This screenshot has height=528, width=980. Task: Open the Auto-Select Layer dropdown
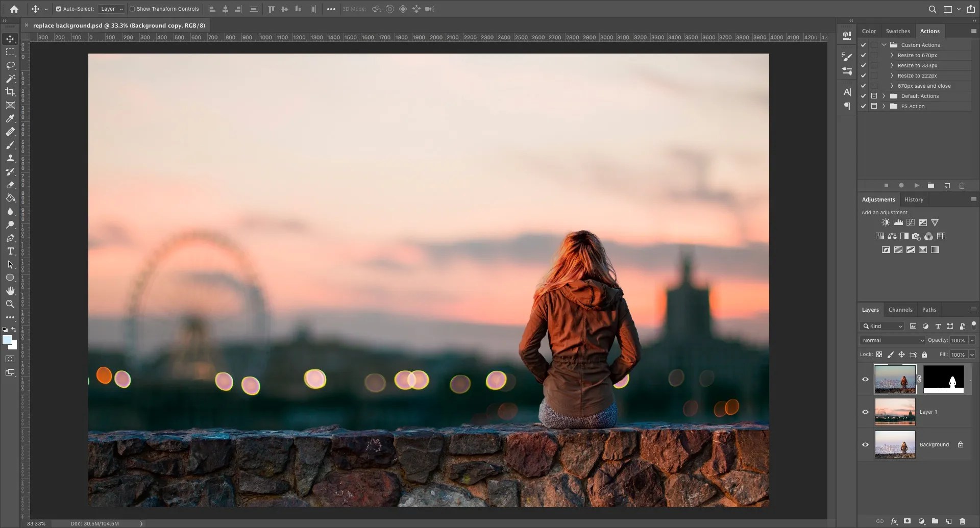click(112, 9)
